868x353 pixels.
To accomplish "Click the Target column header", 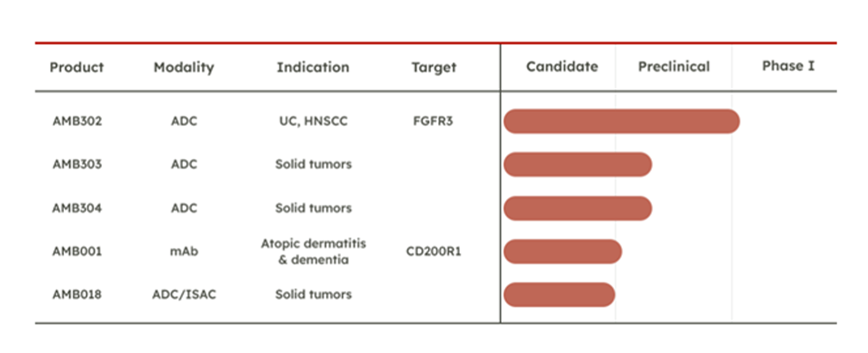I will click(x=434, y=67).
